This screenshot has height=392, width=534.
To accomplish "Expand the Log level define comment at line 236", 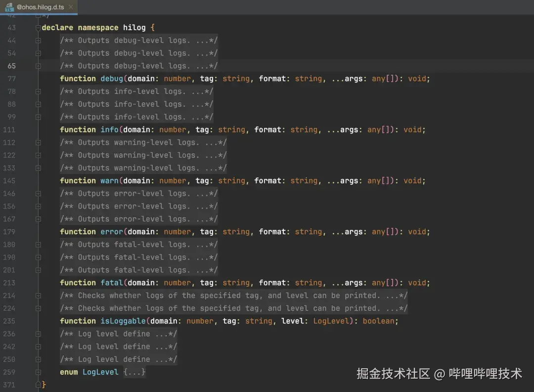I will [38, 334].
